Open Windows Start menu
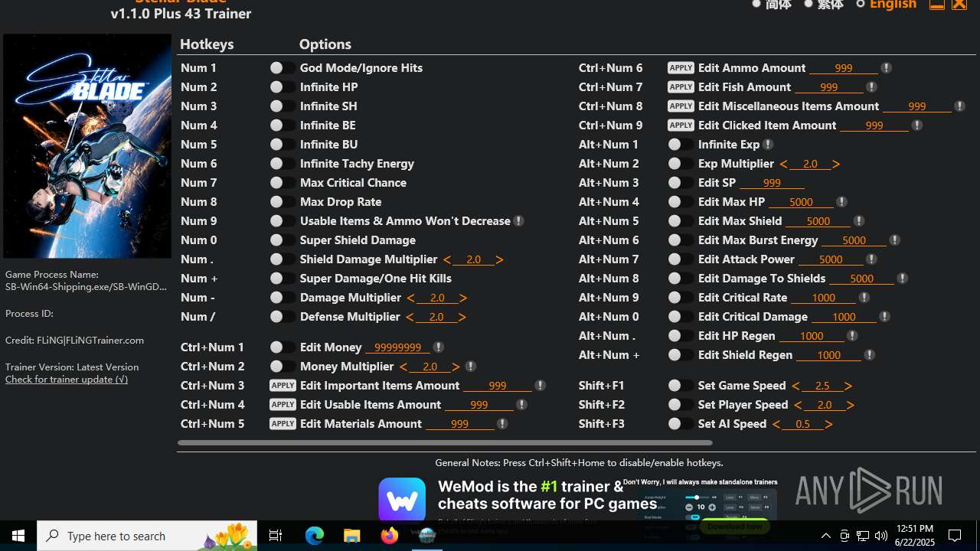The image size is (980, 551). pyautogui.click(x=18, y=536)
